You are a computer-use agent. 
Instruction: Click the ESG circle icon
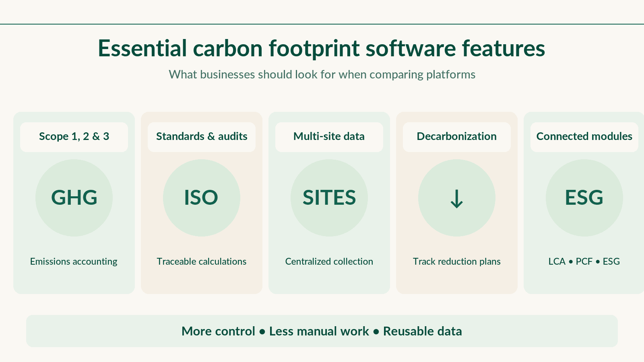coord(584,197)
